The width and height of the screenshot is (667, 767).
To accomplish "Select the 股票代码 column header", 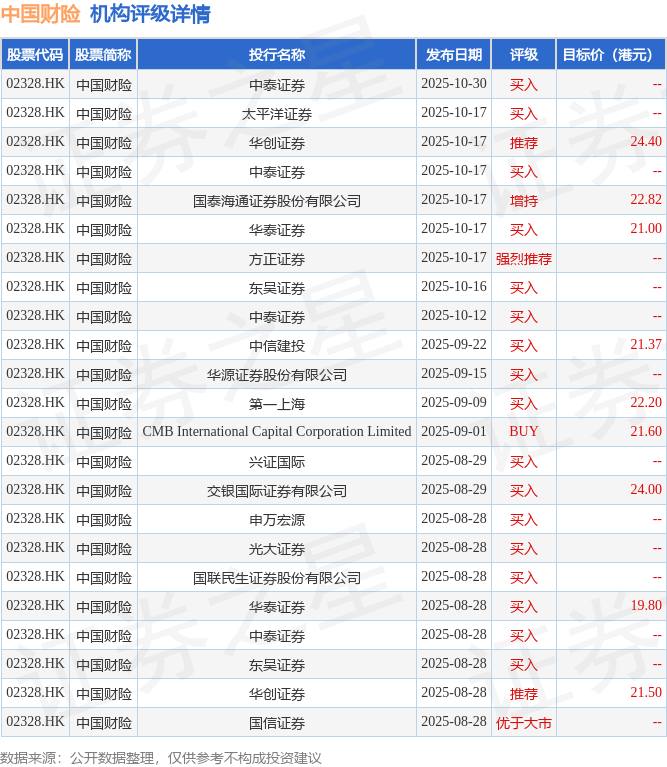I will point(35,55).
